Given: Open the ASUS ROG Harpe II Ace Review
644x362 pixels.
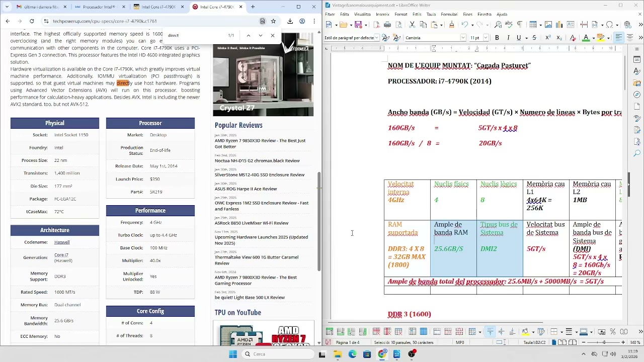Looking at the screenshot, I should 246,189.
